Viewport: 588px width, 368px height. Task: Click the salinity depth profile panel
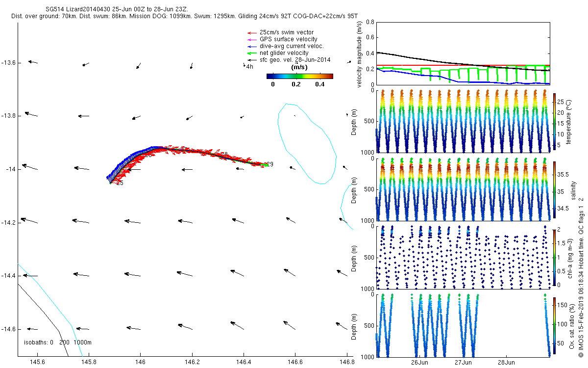(464, 189)
